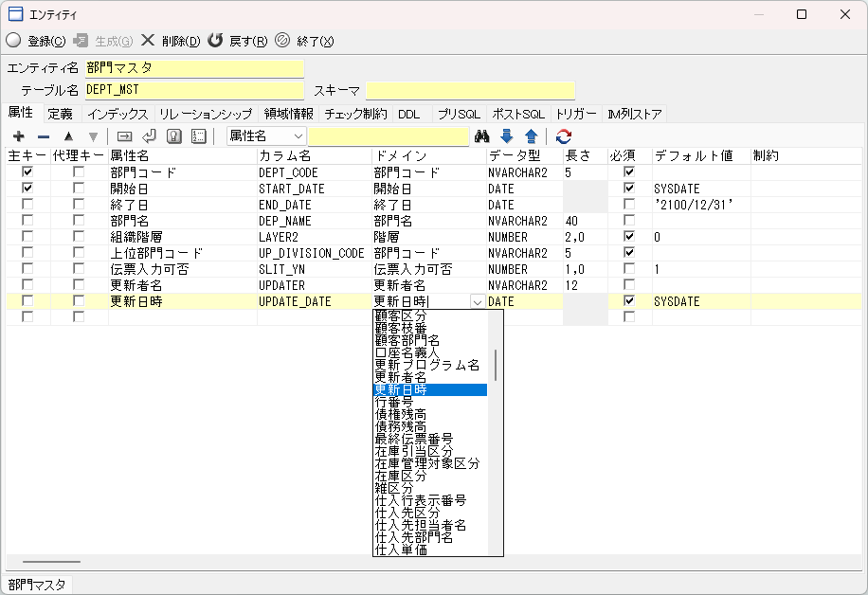Toggle 代理キー checkbox for 終了日 row
The width and height of the screenshot is (868, 595).
79,205
